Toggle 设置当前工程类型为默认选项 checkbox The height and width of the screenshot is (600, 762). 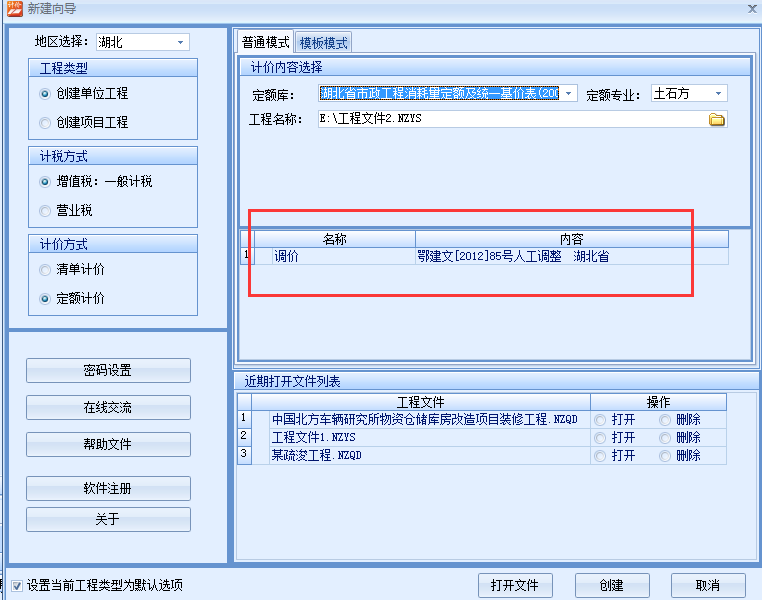point(17,585)
